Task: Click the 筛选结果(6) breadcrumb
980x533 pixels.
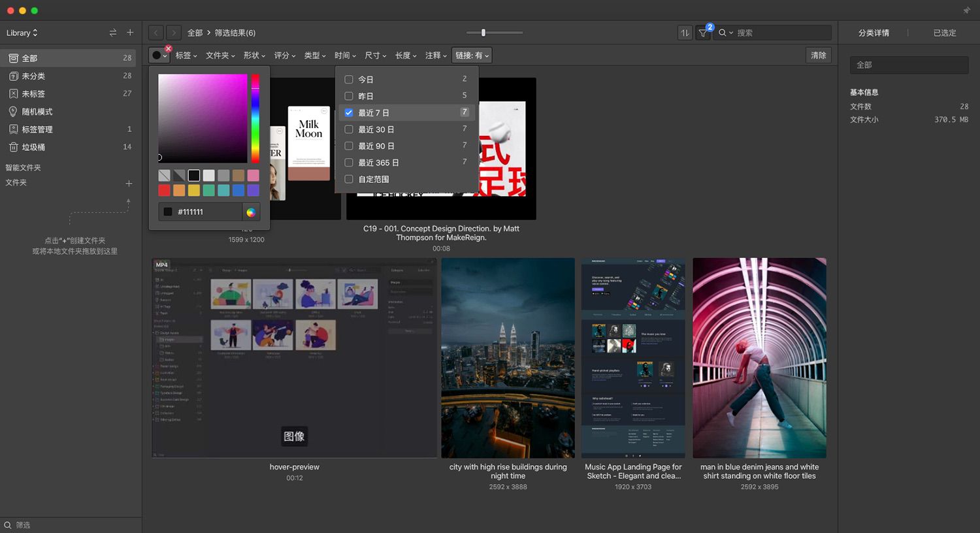Action: click(x=235, y=33)
